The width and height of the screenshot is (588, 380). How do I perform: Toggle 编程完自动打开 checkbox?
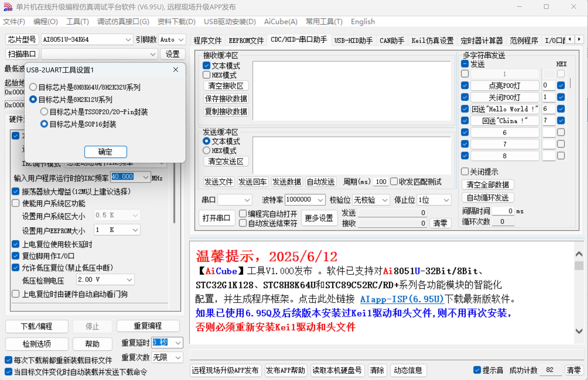pos(243,214)
